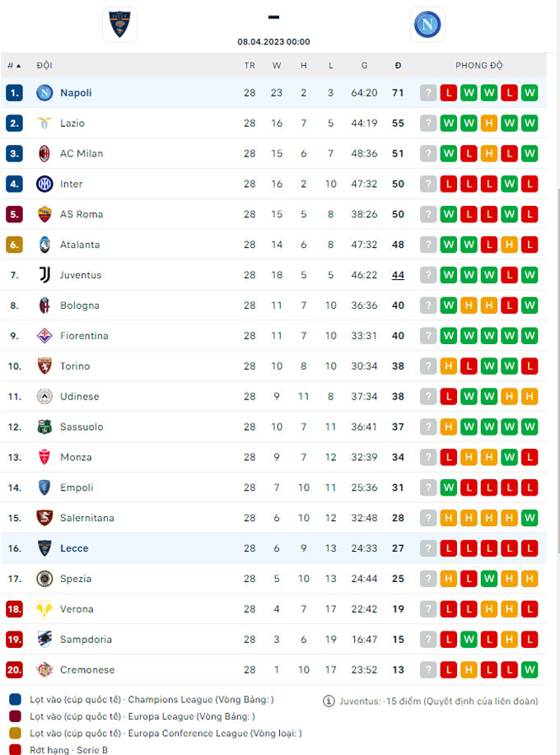Sort table by the # rank column
This screenshot has width=560, height=755.
14,65
